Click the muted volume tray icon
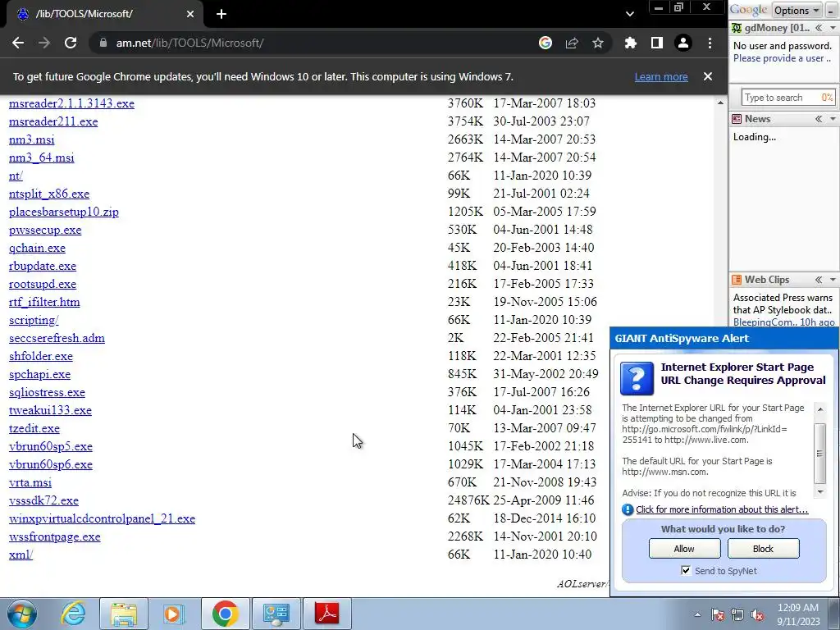 [757, 614]
